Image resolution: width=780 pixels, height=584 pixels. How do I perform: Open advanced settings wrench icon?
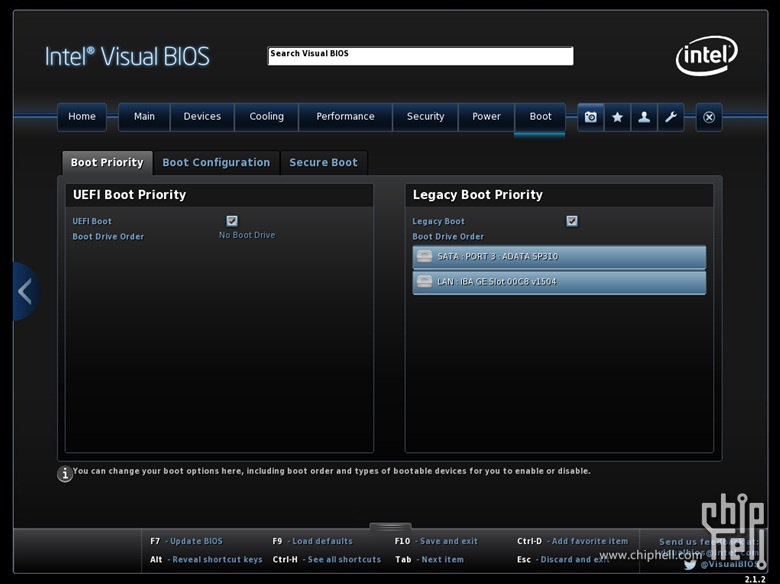click(x=671, y=117)
